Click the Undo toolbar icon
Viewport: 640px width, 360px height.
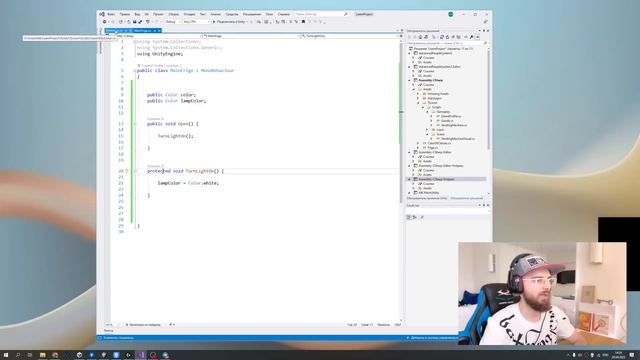click(148, 22)
